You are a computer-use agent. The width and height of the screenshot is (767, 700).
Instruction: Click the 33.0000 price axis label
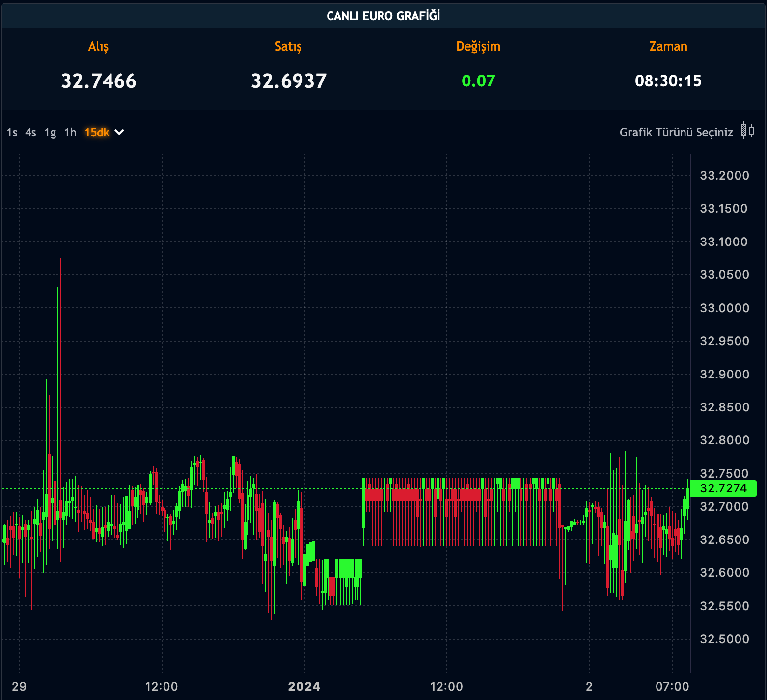click(x=724, y=308)
